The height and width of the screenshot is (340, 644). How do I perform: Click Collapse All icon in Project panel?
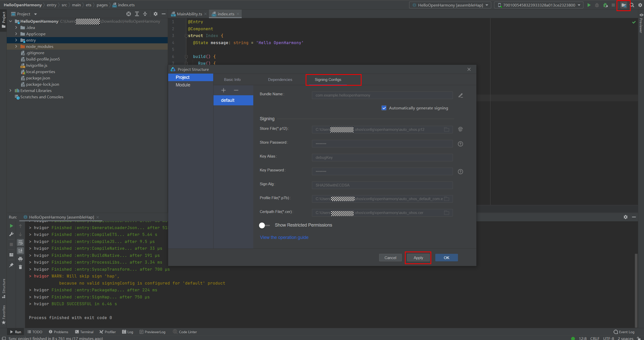[145, 14]
